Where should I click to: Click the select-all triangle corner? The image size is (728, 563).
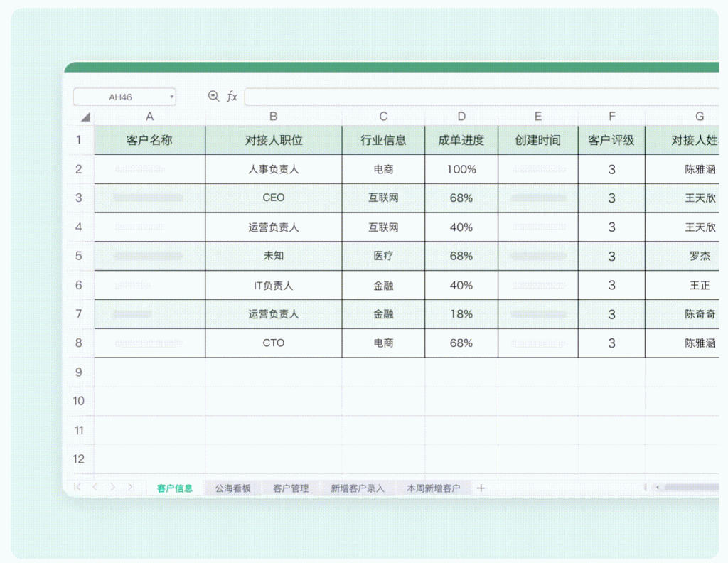click(85, 117)
